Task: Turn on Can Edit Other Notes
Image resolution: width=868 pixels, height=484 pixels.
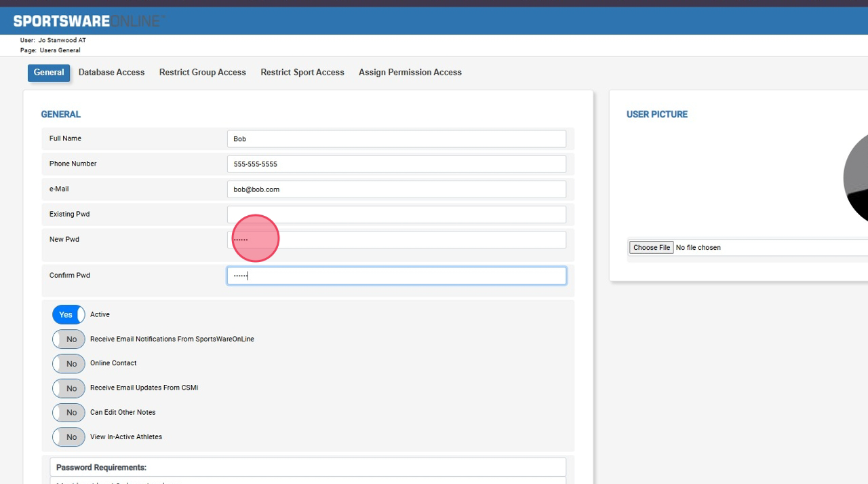Action: pyautogui.click(x=68, y=413)
